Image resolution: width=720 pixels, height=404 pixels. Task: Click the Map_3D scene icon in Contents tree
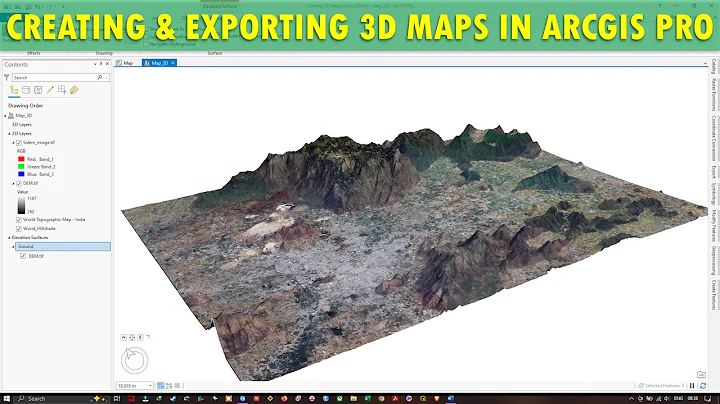11,116
